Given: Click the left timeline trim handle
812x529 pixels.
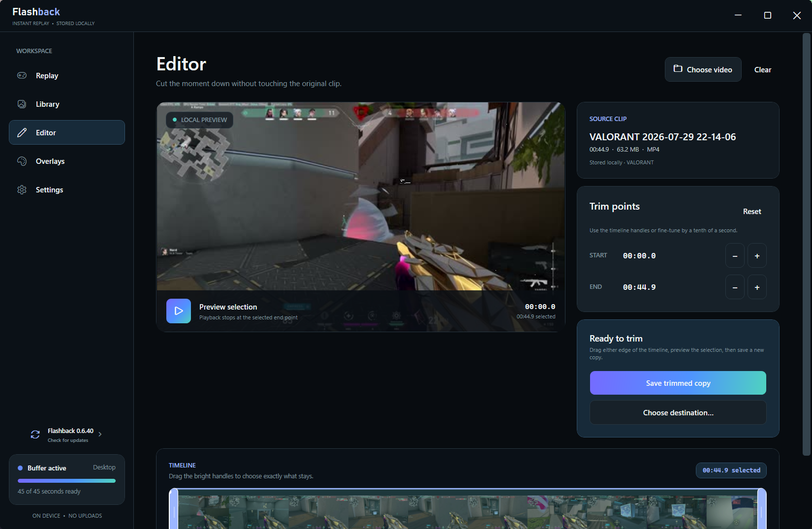Looking at the screenshot, I should (174, 509).
